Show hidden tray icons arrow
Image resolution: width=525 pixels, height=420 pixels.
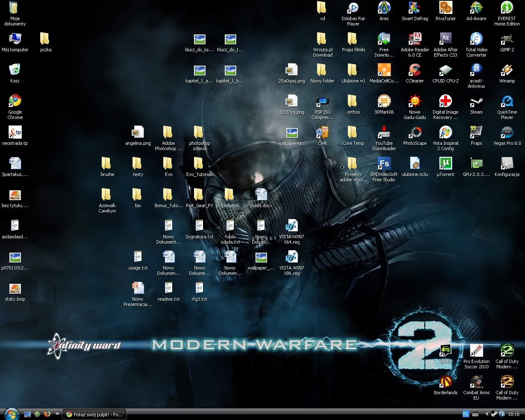[487, 414]
